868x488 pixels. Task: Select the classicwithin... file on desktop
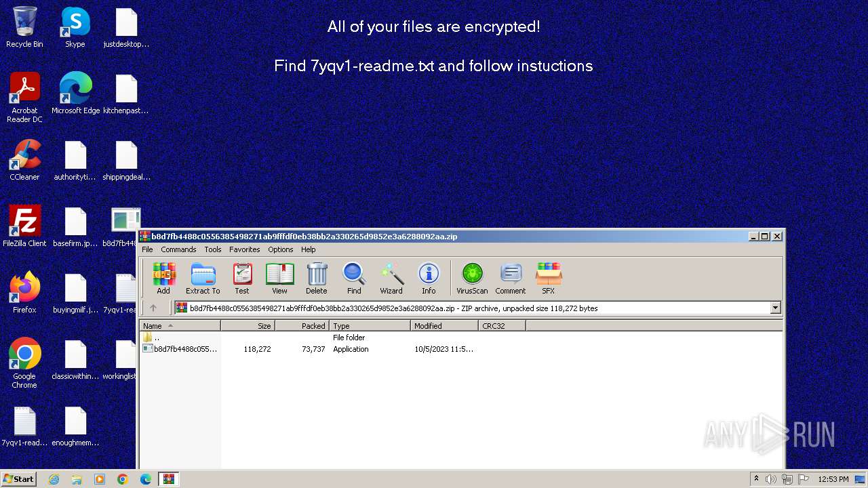coord(75,359)
